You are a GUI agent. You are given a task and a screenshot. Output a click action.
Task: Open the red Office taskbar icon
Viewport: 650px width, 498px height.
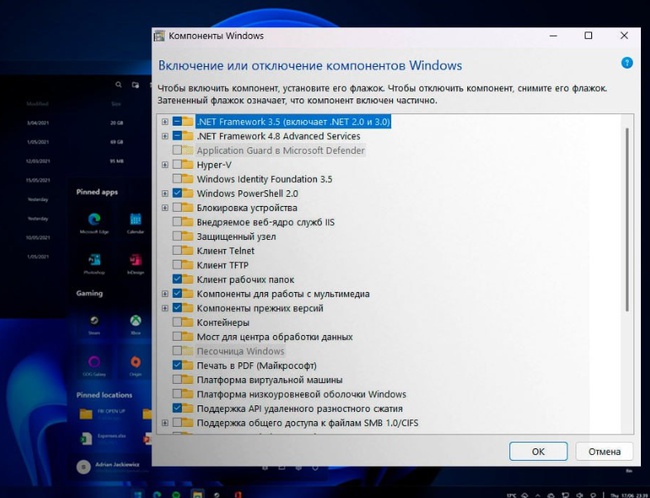pyautogui.click(x=238, y=494)
